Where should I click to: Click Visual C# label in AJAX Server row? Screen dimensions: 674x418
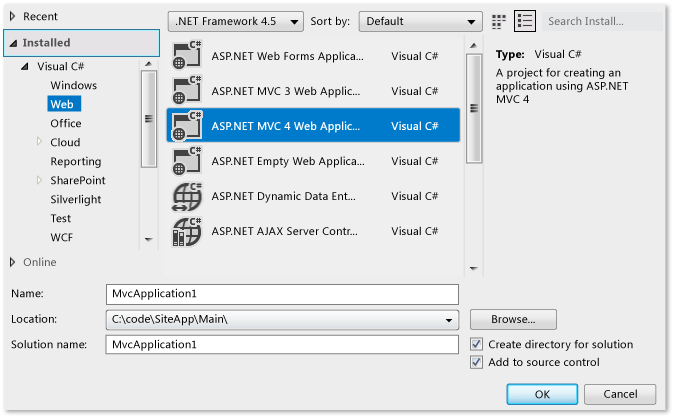tap(414, 231)
